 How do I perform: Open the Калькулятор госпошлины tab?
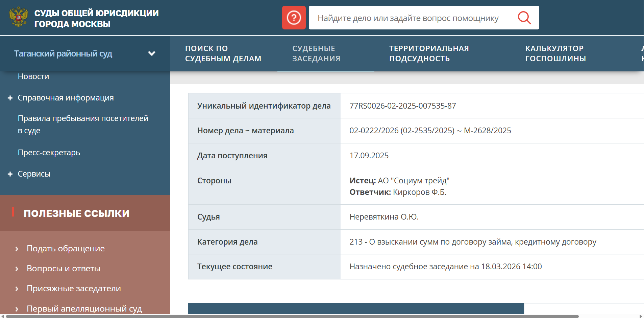pos(556,53)
